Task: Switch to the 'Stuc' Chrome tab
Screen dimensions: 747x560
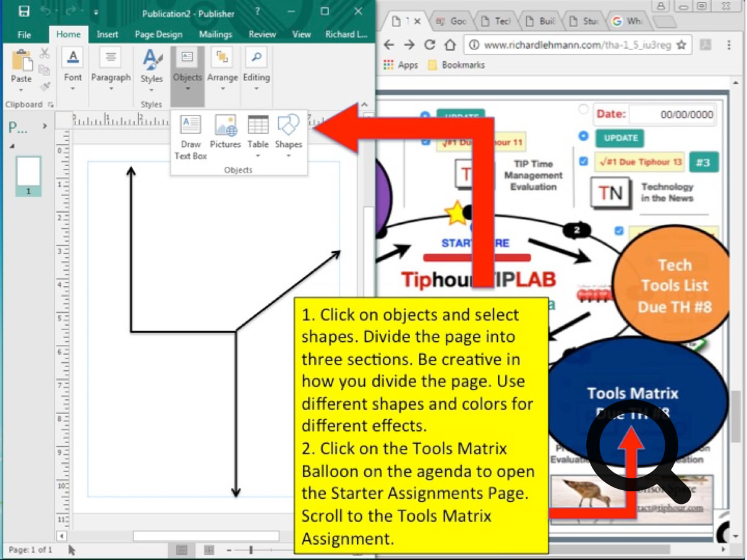Action: [585, 21]
